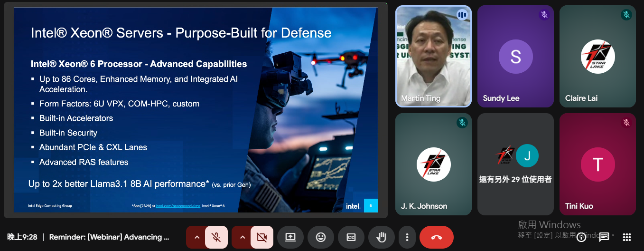
Task: Open the three-dot more options menu
Action: click(x=407, y=237)
